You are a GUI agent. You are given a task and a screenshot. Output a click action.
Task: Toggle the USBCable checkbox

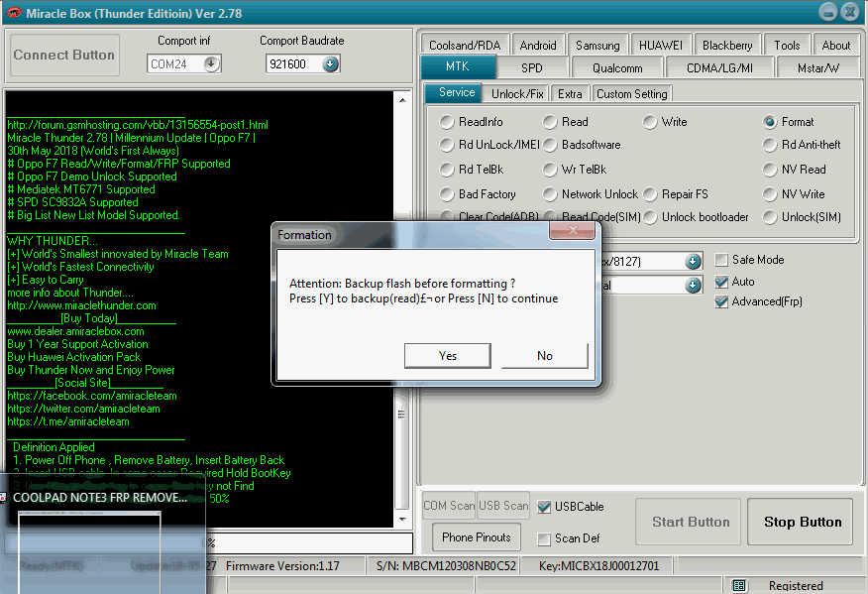(x=544, y=507)
